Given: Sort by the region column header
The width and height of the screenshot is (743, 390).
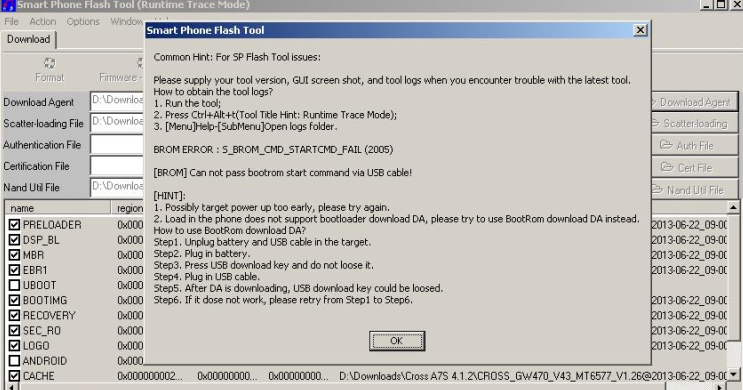Looking at the screenshot, I should click(127, 208).
